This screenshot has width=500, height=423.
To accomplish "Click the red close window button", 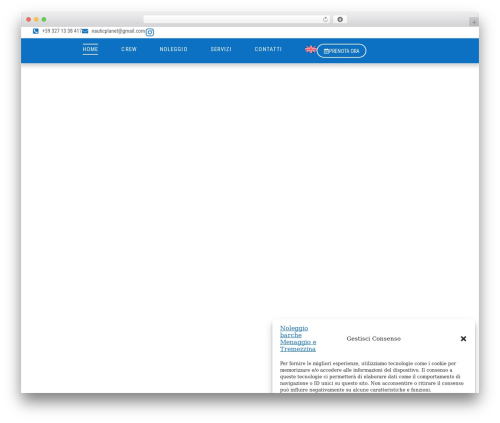I will click(x=29, y=20).
